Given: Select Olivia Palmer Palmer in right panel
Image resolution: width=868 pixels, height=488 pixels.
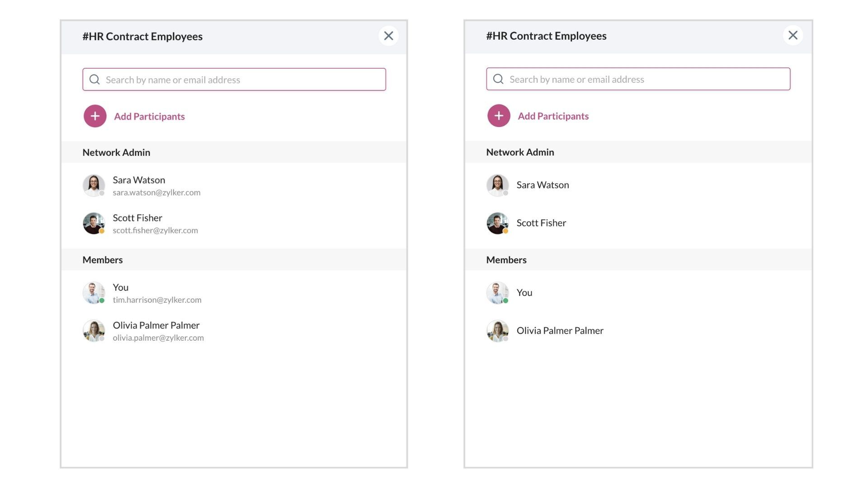Looking at the screenshot, I should point(560,330).
